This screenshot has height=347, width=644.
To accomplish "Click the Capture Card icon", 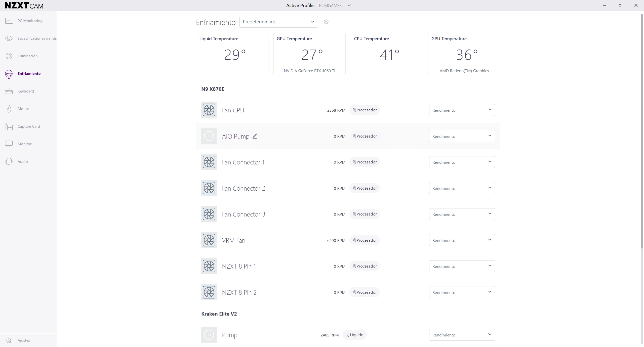I will tap(9, 126).
